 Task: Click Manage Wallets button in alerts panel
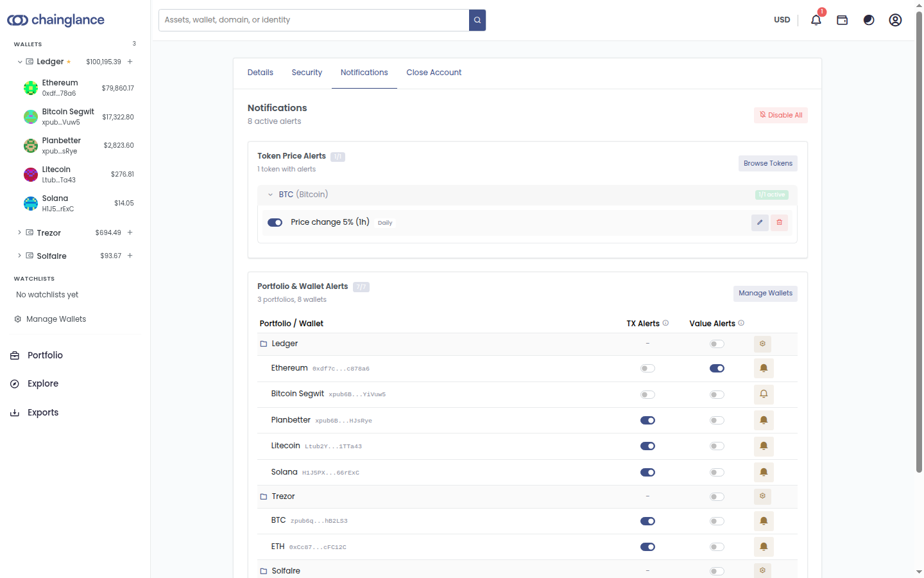[766, 293]
